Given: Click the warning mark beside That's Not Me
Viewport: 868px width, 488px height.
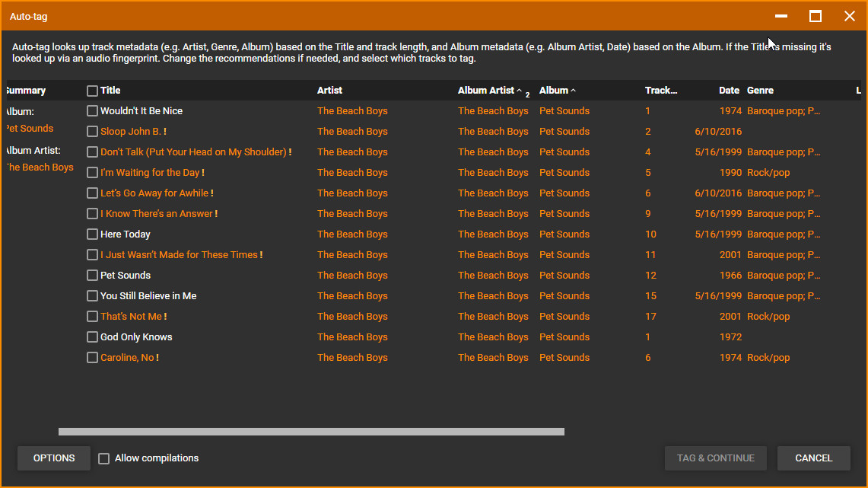Looking at the screenshot, I should point(165,317).
